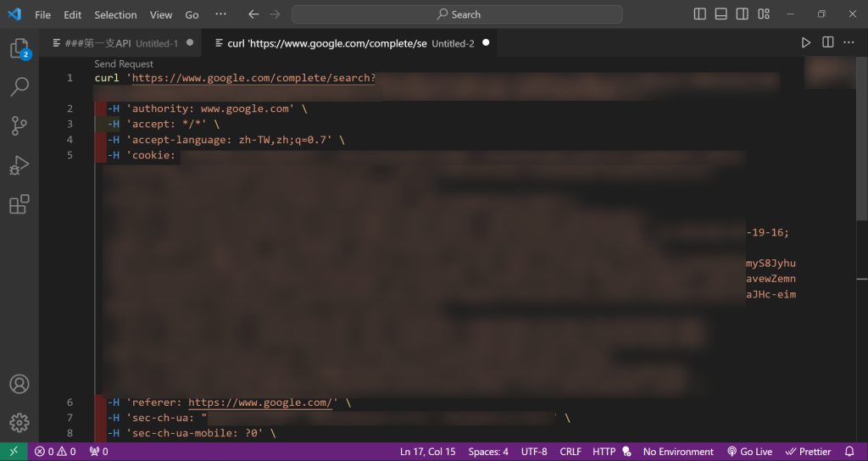
Task: Open the Selection menu
Action: click(x=115, y=15)
